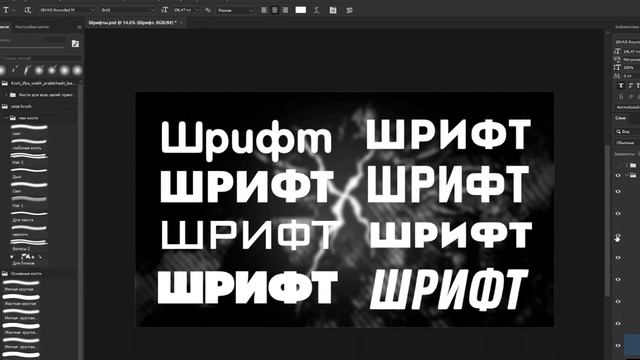Select the Hair 1 brush

point(29,202)
